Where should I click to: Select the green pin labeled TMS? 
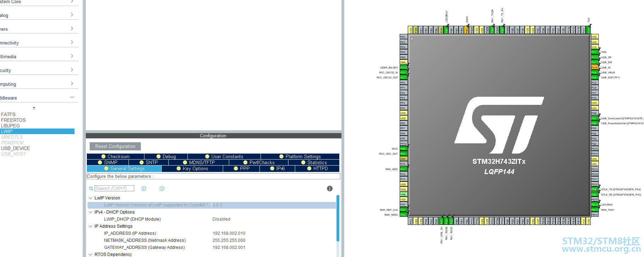point(595,52)
